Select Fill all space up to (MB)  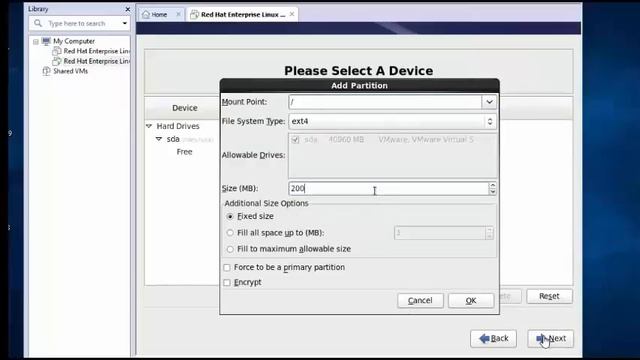(230, 233)
